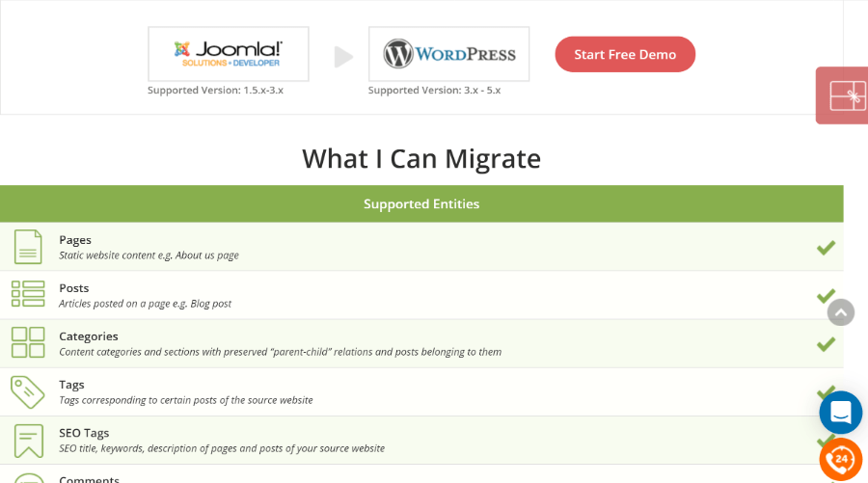Click the arrow between Joomla and WordPress

coord(343,57)
